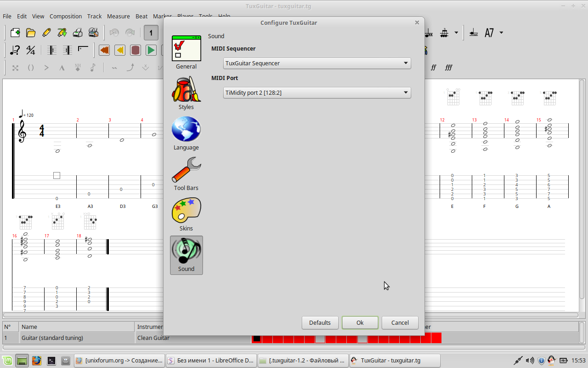Open A7 chord editor

point(489,33)
